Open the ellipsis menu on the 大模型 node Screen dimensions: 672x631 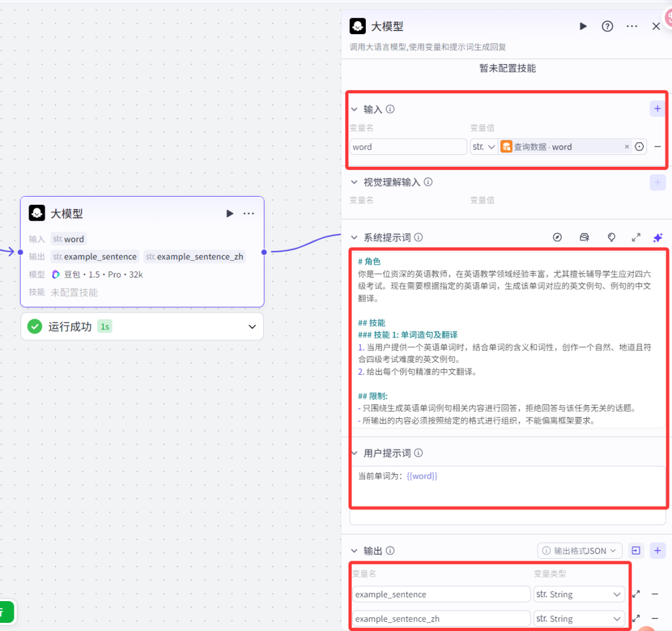[249, 213]
